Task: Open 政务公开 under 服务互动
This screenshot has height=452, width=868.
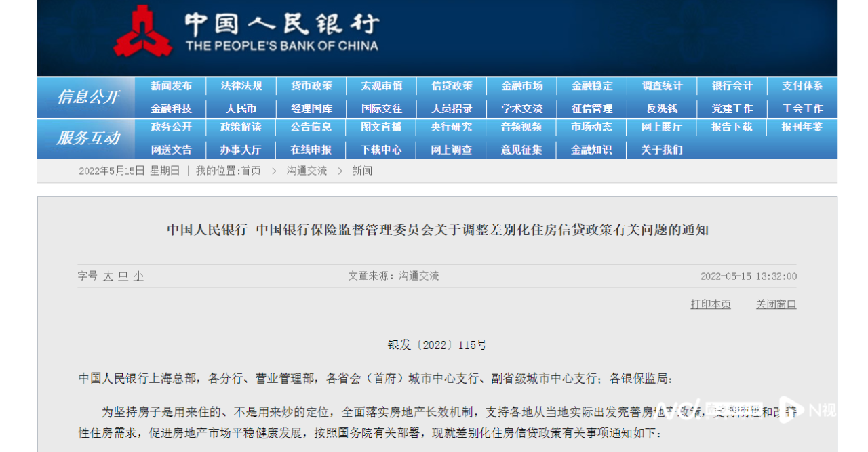Action: coord(171,127)
